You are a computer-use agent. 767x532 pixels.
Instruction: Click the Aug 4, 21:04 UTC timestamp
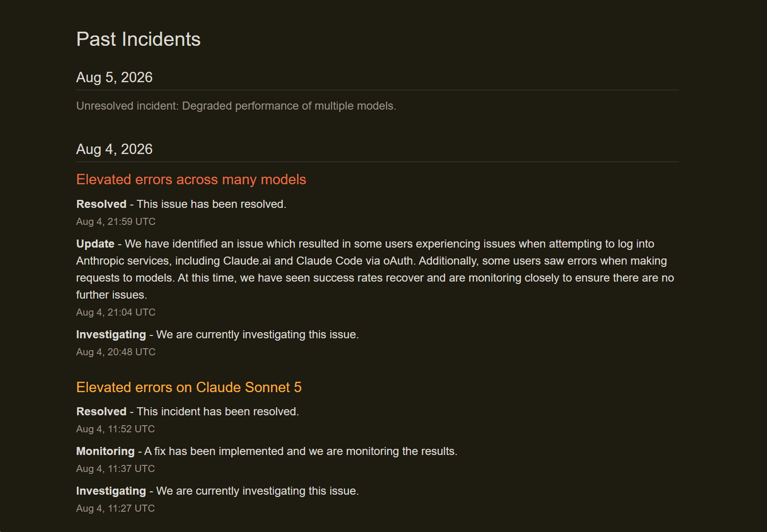(x=116, y=312)
